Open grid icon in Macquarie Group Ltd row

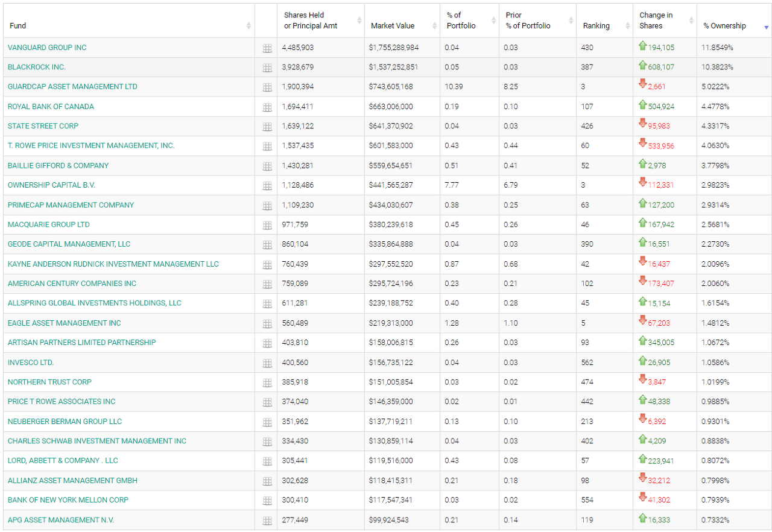[x=267, y=225]
